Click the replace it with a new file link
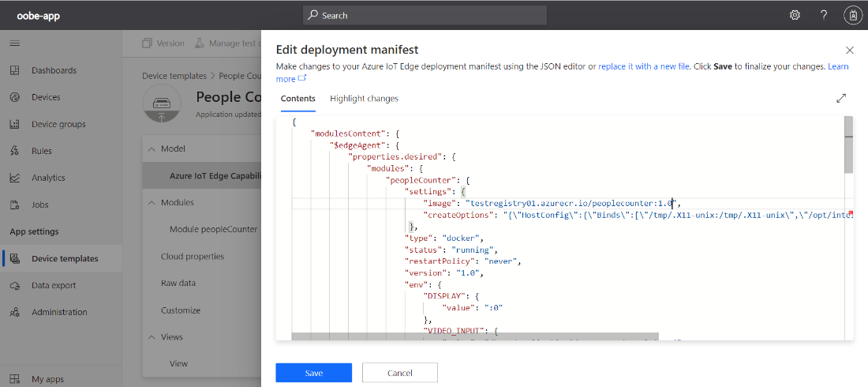This screenshot has width=868, height=387. tap(643, 67)
